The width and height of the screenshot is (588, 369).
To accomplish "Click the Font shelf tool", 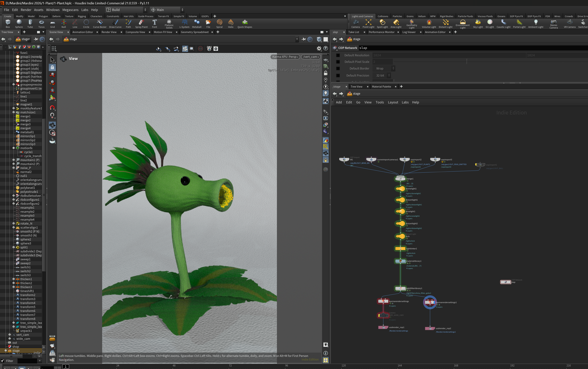I will point(154,24).
